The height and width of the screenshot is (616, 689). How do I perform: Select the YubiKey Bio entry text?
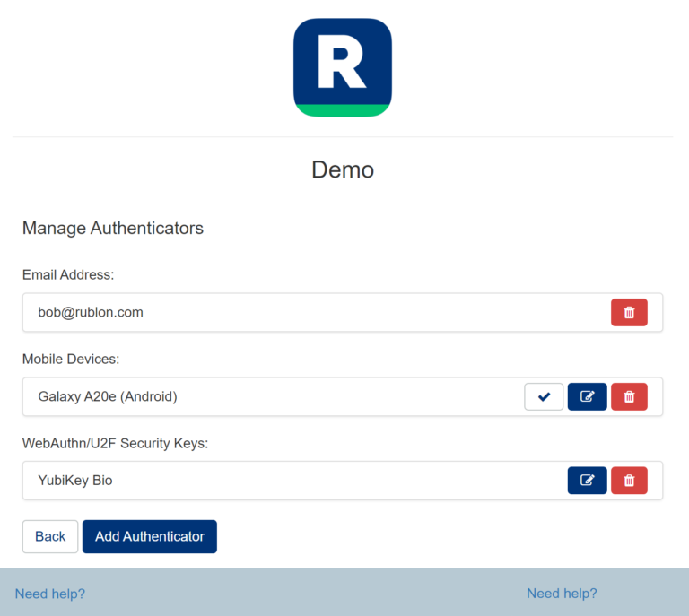click(75, 481)
